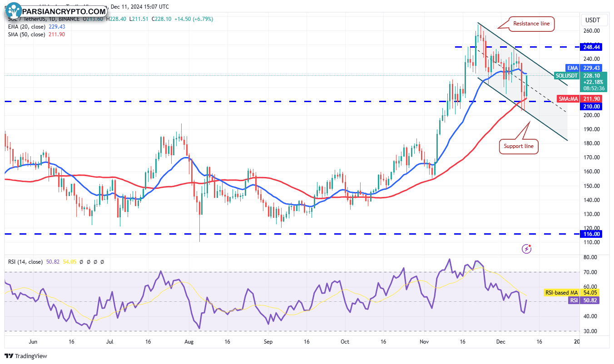Click the blue EMA tag beside the price axis
Viewport: 614px width, 364px height.
tap(572, 68)
